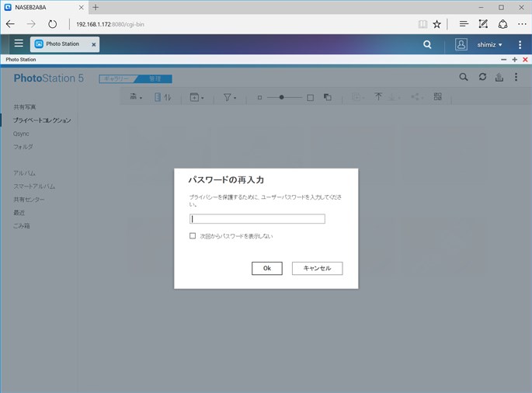Viewport: 532px width, 393px height.
Task: Click the browser share icon
Action: (x=502, y=24)
